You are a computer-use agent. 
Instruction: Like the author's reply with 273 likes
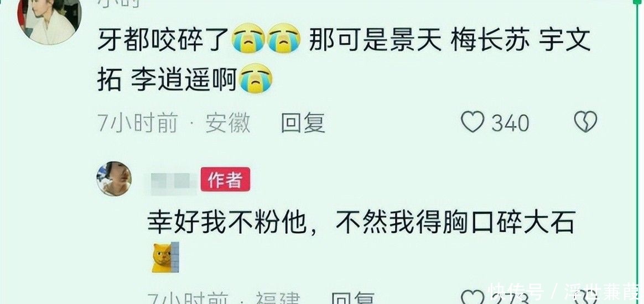point(472,298)
